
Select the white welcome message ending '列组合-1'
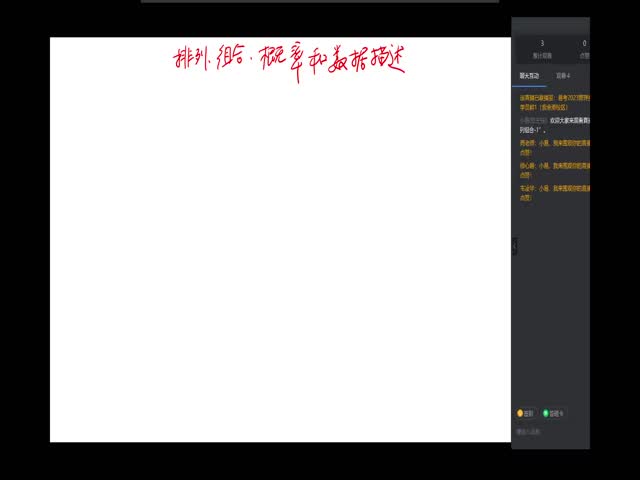click(554, 125)
